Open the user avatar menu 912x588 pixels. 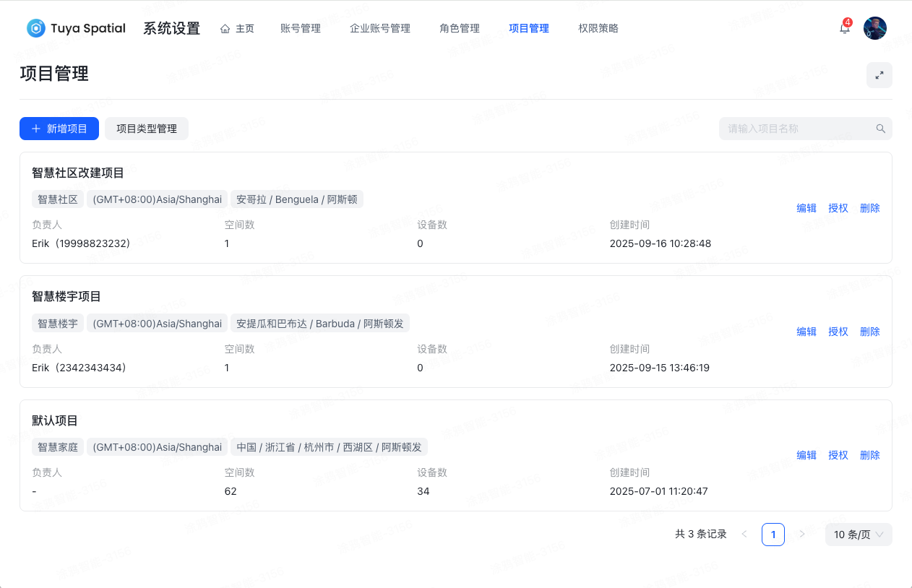pos(875,28)
